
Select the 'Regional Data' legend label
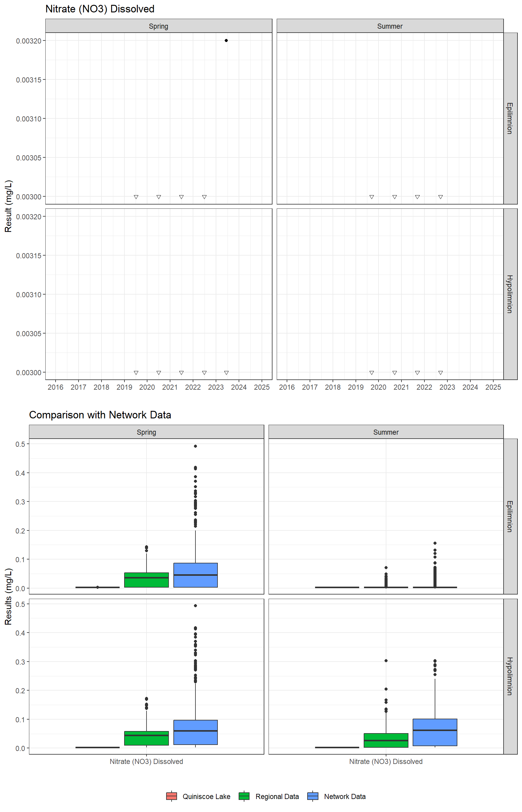point(277,796)
